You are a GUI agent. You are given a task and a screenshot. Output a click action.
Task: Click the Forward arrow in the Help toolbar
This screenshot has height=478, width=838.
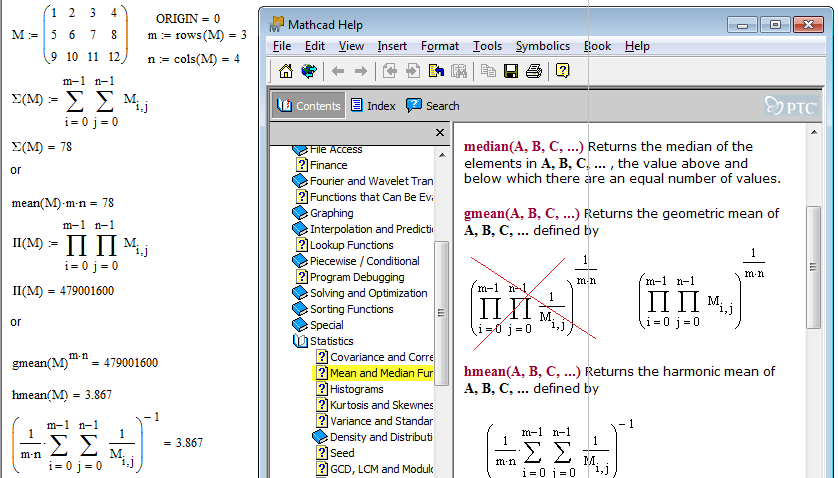click(x=361, y=71)
